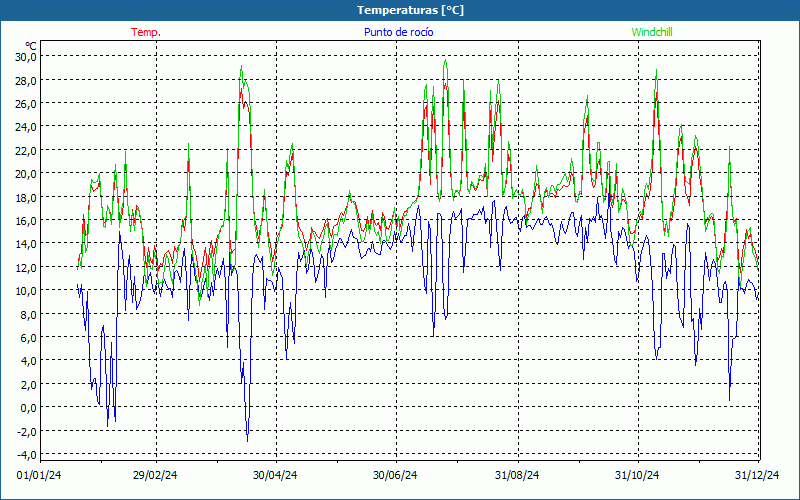Select the blue Punto de rocío legend label
This screenshot has height=500, width=800.
[398, 32]
